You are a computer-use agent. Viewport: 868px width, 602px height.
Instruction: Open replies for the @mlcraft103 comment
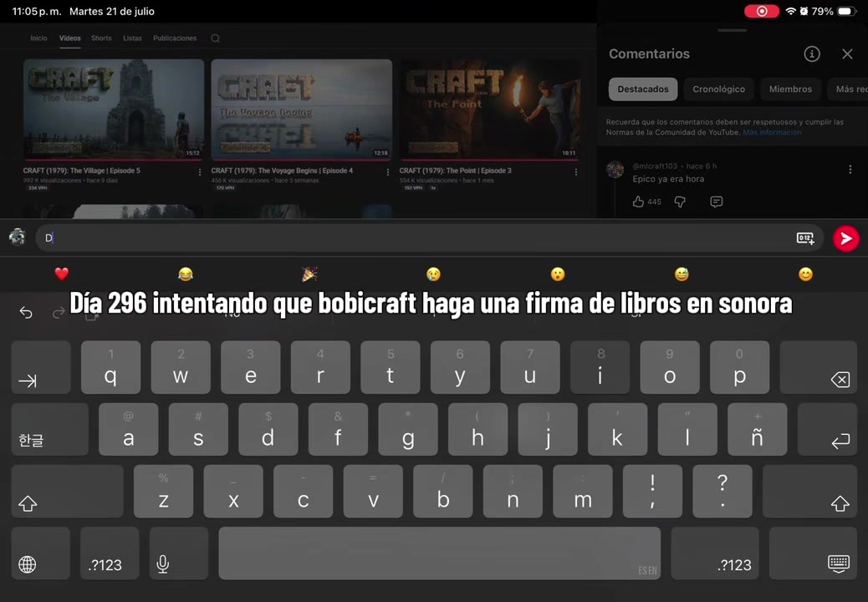717,202
